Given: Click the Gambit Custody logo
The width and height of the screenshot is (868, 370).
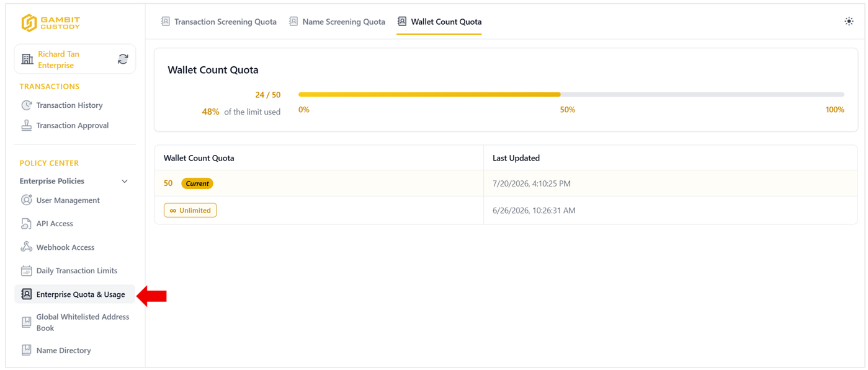Looking at the screenshot, I should [51, 22].
